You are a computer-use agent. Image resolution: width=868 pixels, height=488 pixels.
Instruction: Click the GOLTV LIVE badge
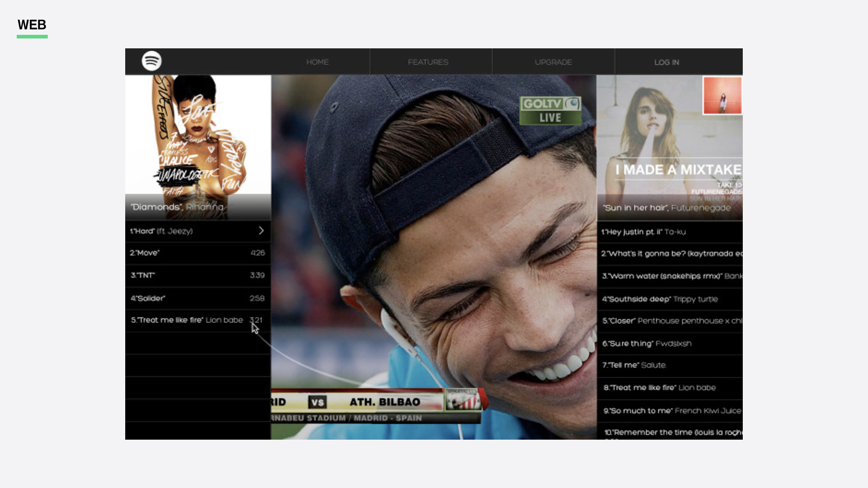(x=550, y=111)
